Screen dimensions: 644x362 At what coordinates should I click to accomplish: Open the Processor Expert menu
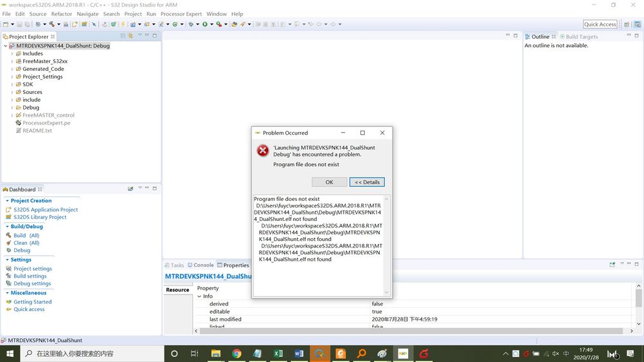(181, 14)
